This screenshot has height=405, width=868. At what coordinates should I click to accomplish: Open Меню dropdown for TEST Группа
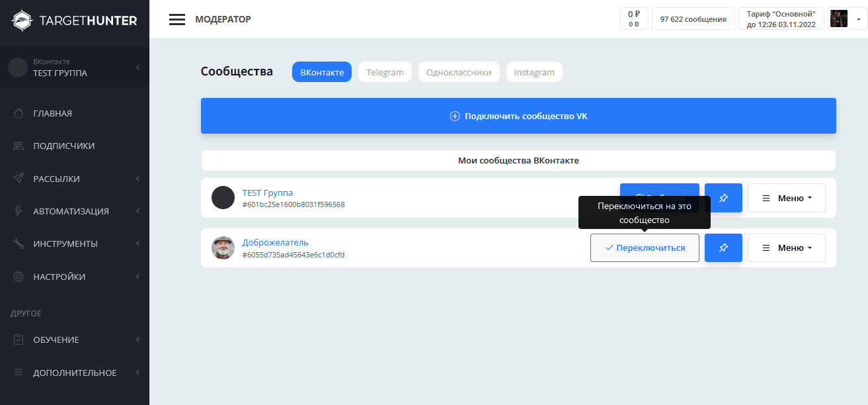click(x=786, y=198)
